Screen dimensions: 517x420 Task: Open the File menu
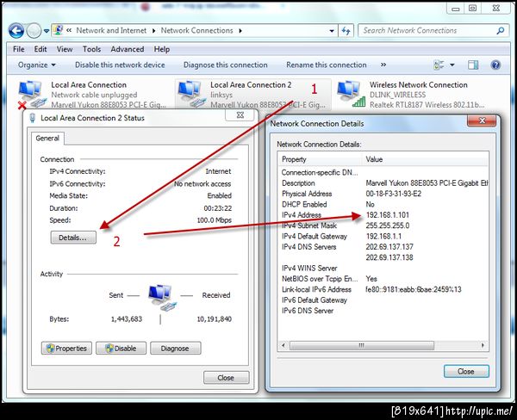pyautogui.click(x=18, y=49)
